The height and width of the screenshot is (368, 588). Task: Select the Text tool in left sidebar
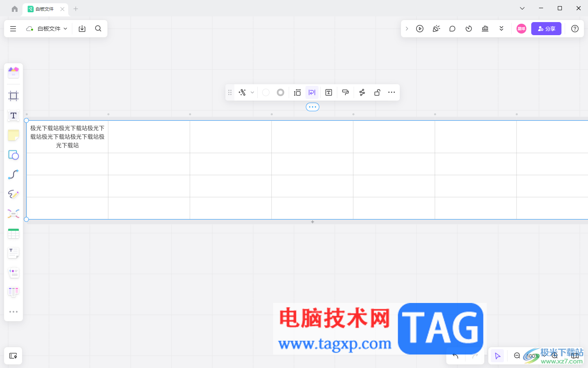(13, 116)
